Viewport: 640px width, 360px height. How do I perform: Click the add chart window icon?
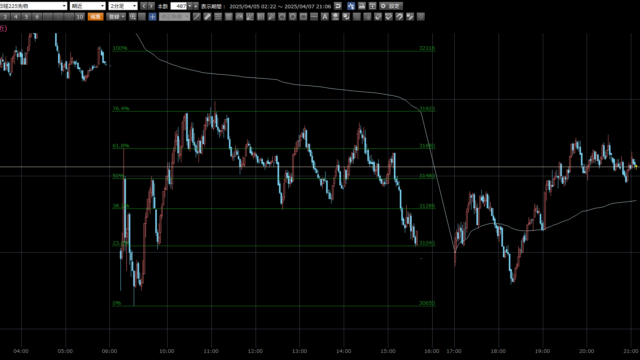point(372,6)
